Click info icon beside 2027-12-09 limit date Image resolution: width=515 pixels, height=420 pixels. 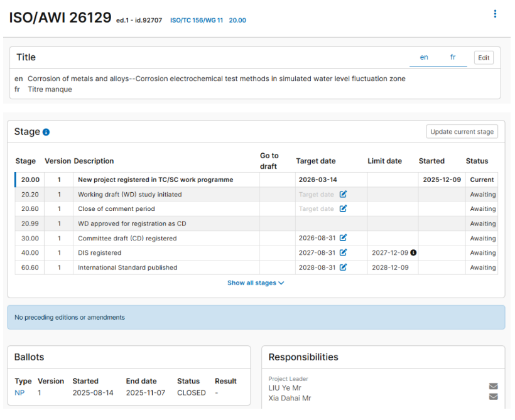coord(413,253)
